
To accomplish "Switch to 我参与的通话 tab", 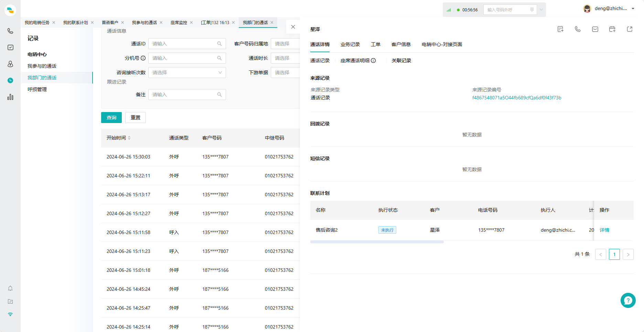I will point(144,22).
